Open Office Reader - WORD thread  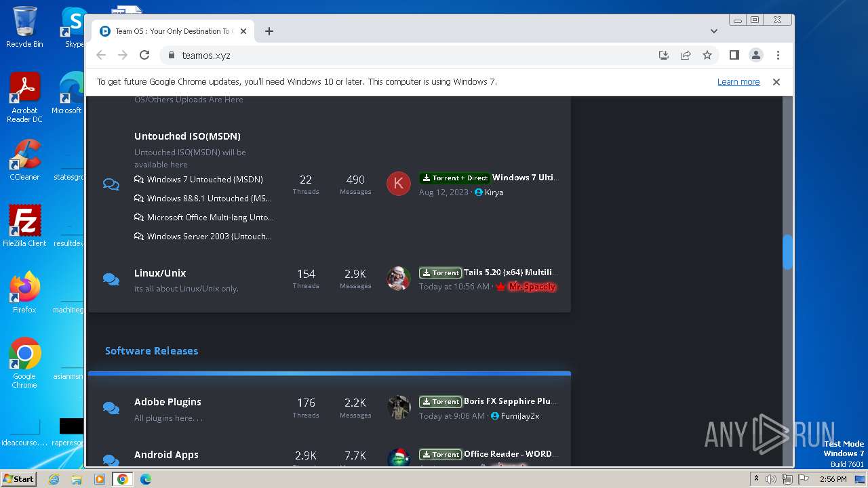click(x=510, y=454)
